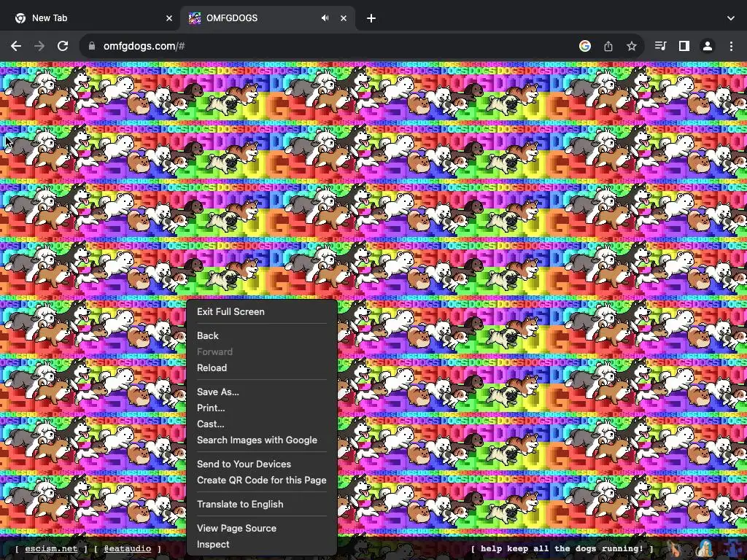The width and height of the screenshot is (747, 560).
Task: Click the lock icon in address bar
Action: pos(92,46)
